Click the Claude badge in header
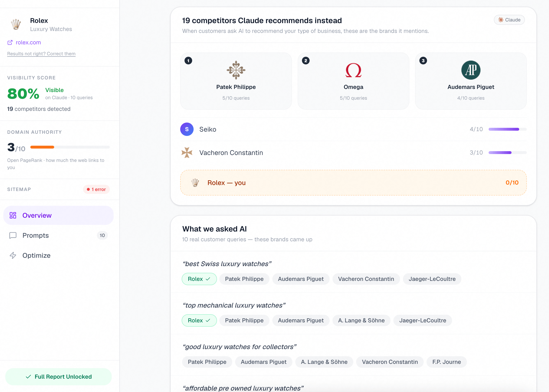This screenshot has height=392, width=549. (x=509, y=20)
